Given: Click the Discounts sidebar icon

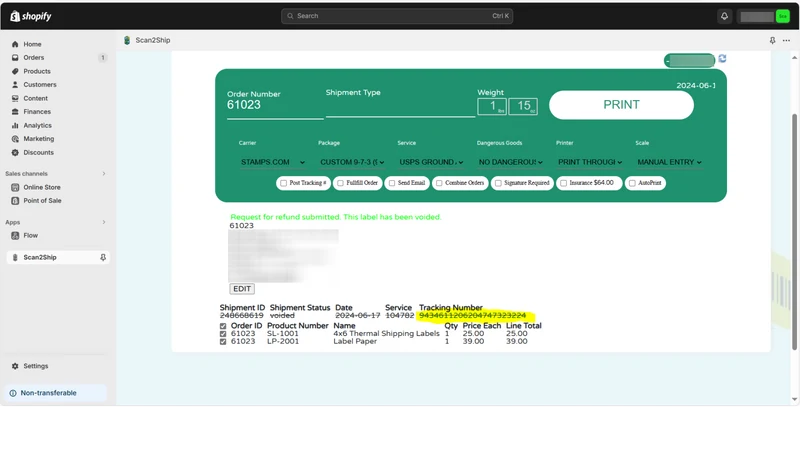Looking at the screenshot, I should pos(15,153).
